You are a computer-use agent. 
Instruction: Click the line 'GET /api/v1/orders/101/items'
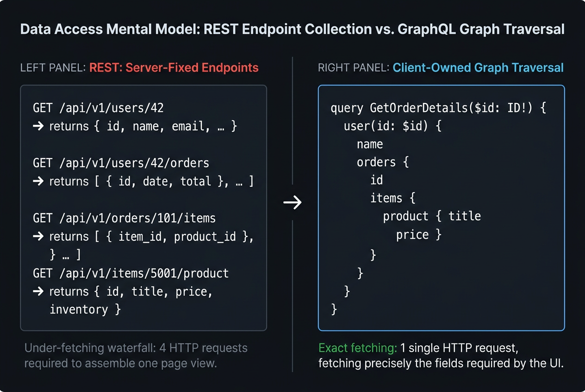(x=124, y=218)
